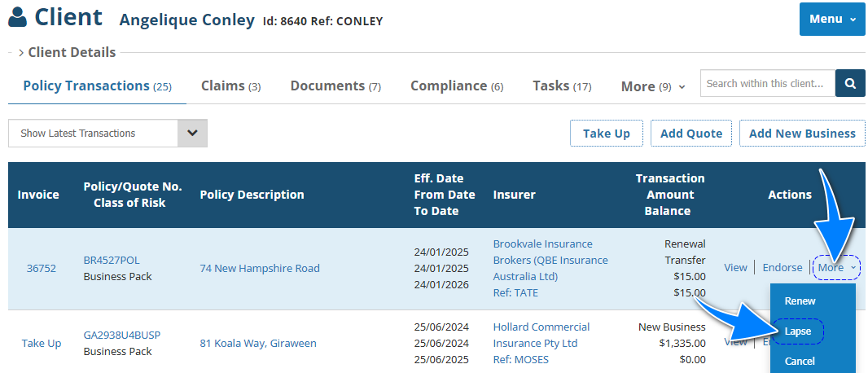Go to the Compliance tab
868x373 pixels.
point(457,86)
